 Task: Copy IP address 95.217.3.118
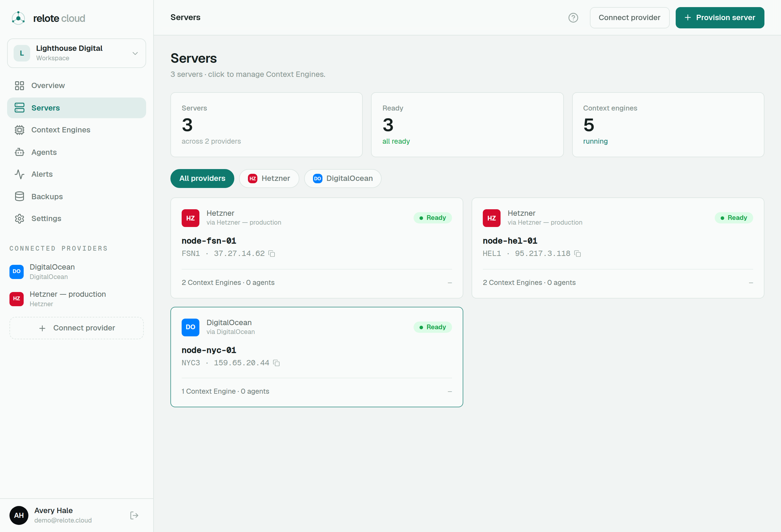[x=577, y=254]
